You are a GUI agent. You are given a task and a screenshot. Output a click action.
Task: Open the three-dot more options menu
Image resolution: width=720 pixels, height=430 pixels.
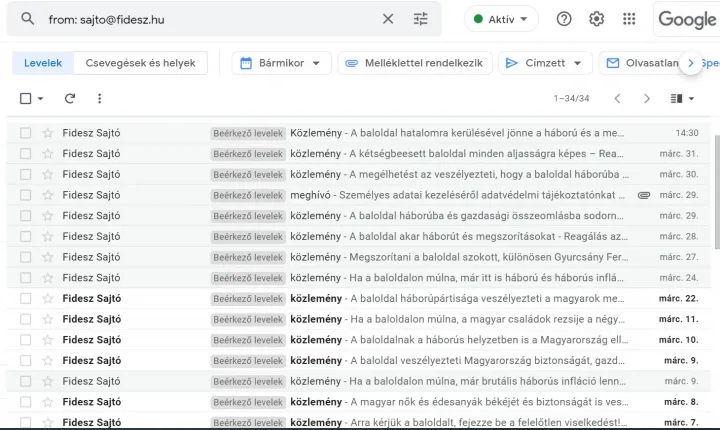point(99,98)
